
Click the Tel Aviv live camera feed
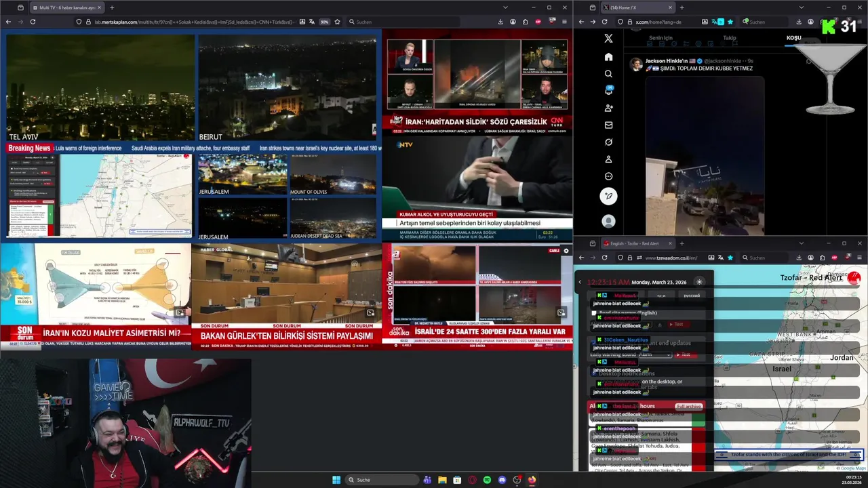(x=100, y=88)
